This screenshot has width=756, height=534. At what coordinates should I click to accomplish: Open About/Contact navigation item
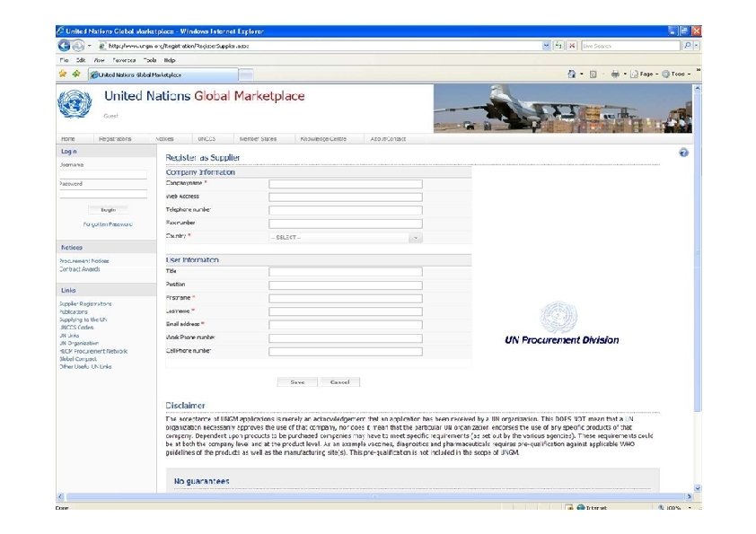pyautogui.click(x=388, y=139)
